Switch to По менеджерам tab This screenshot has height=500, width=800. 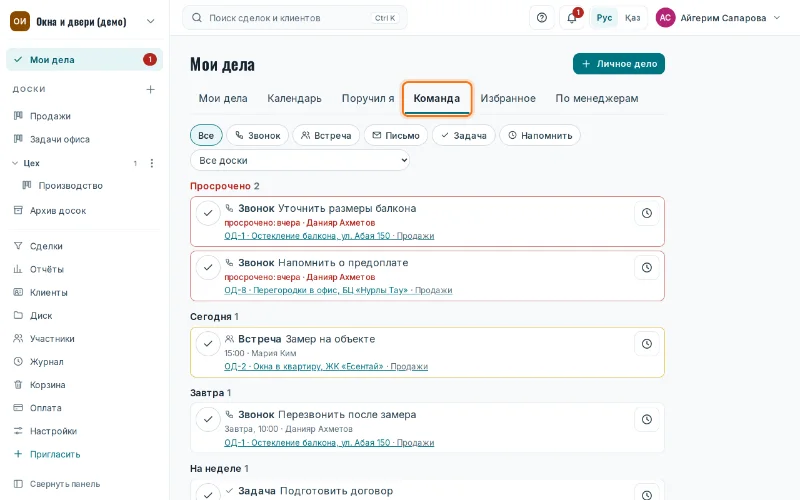597,98
